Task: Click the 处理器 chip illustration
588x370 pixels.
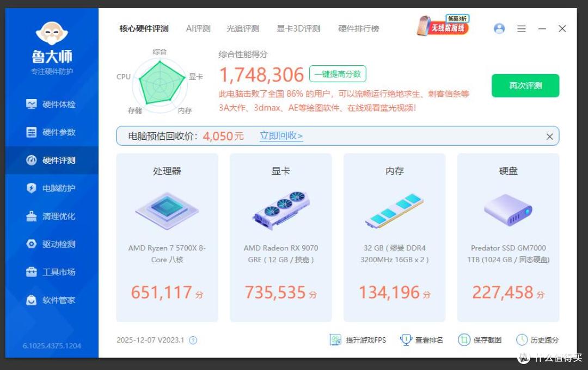Action: tap(167, 211)
